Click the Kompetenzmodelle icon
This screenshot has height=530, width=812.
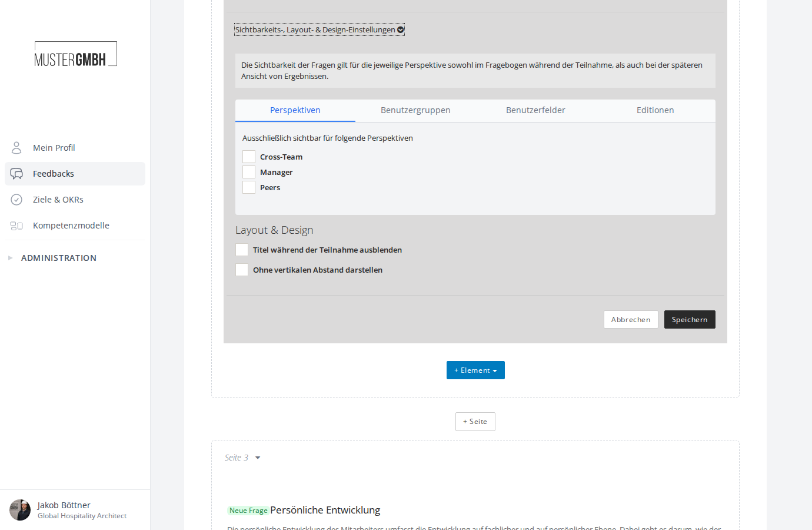pos(16,226)
